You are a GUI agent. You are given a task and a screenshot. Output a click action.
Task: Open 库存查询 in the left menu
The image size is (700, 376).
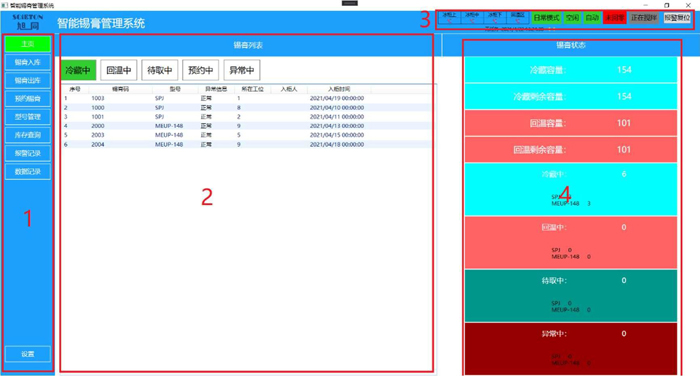tap(28, 135)
